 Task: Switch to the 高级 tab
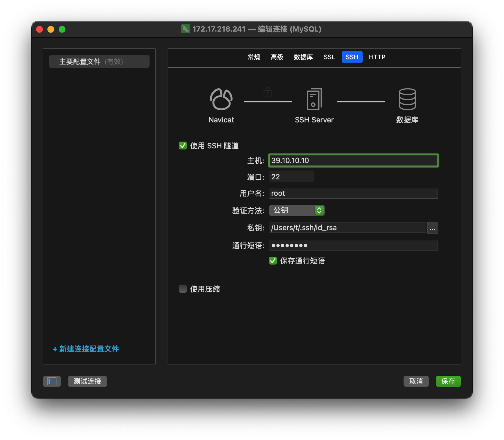pos(277,57)
